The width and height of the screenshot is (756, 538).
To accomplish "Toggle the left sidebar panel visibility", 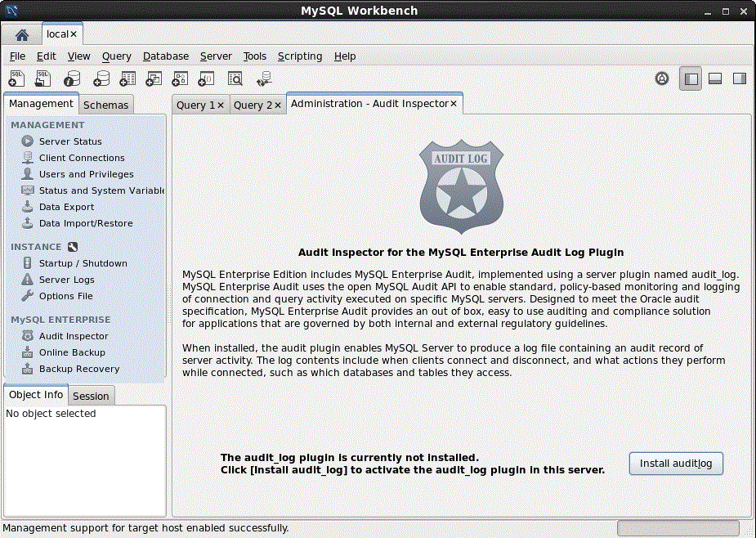I will tap(691, 78).
